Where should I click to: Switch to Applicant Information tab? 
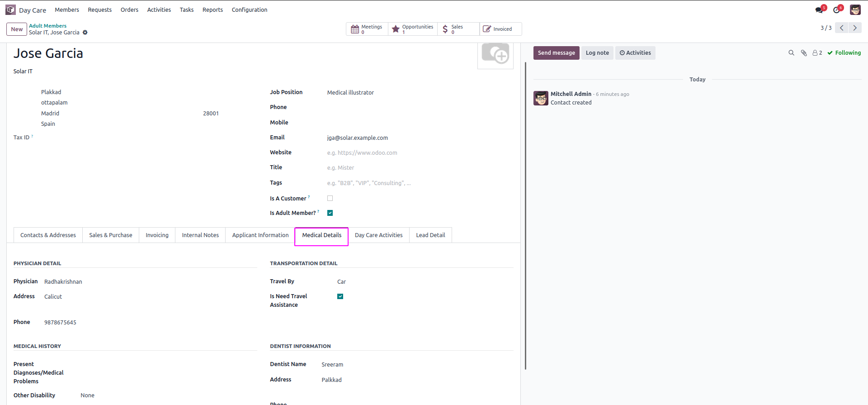pyautogui.click(x=260, y=235)
